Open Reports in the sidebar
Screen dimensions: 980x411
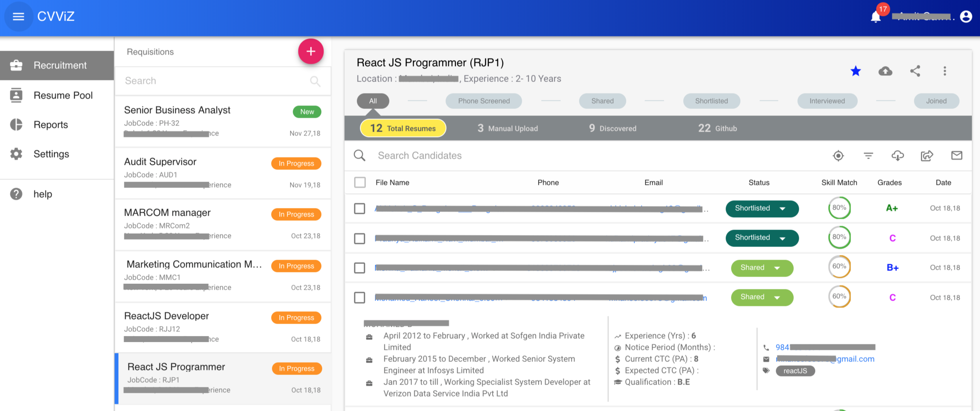coord(57,125)
